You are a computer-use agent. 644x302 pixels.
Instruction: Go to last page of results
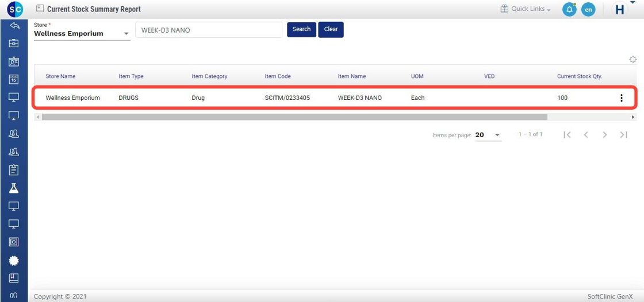click(623, 134)
